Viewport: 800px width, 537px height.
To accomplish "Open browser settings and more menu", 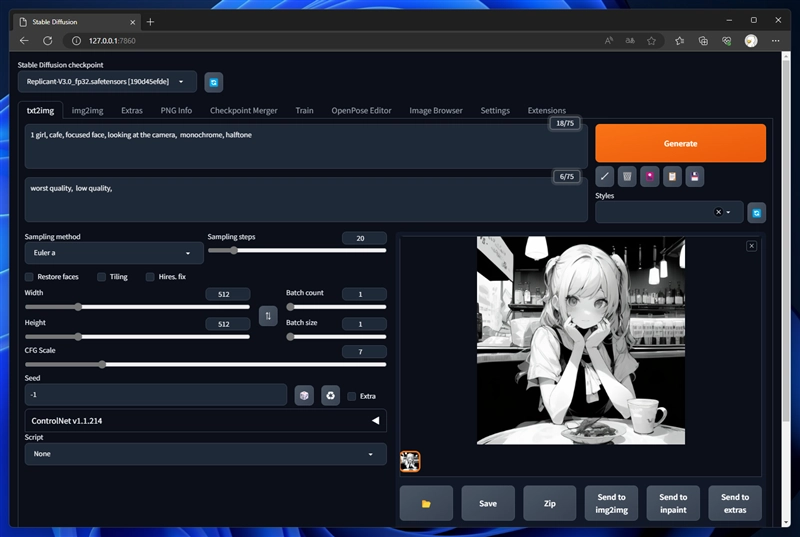I will (776, 41).
